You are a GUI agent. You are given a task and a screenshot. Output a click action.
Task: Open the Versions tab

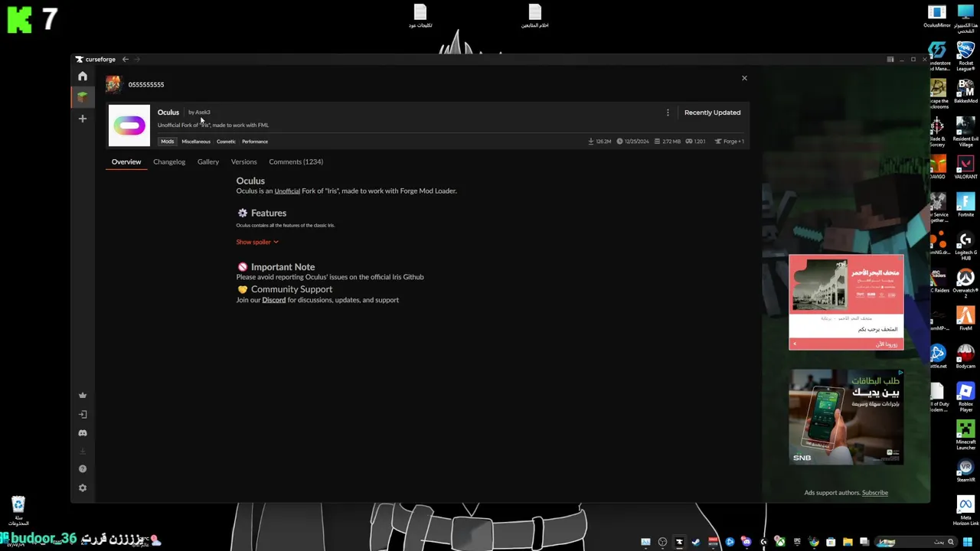pyautogui.click(x=244, y=161)
